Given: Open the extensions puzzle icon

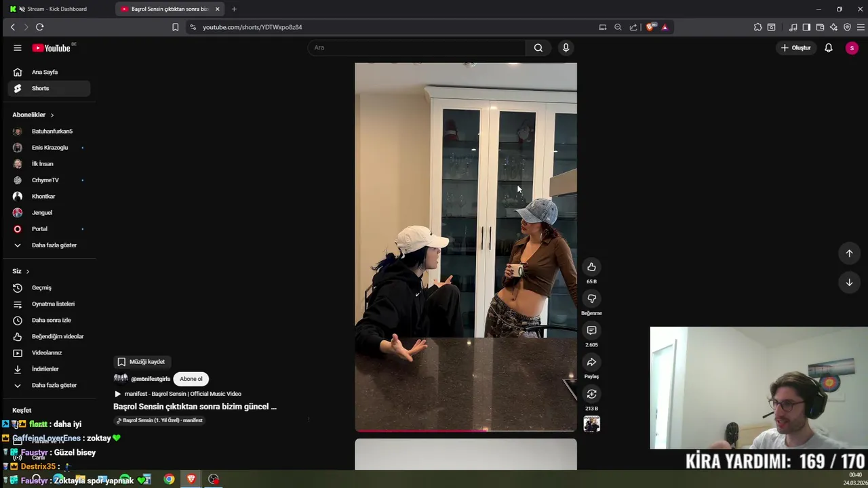Looking at the screenshot, I should (757, 27).
